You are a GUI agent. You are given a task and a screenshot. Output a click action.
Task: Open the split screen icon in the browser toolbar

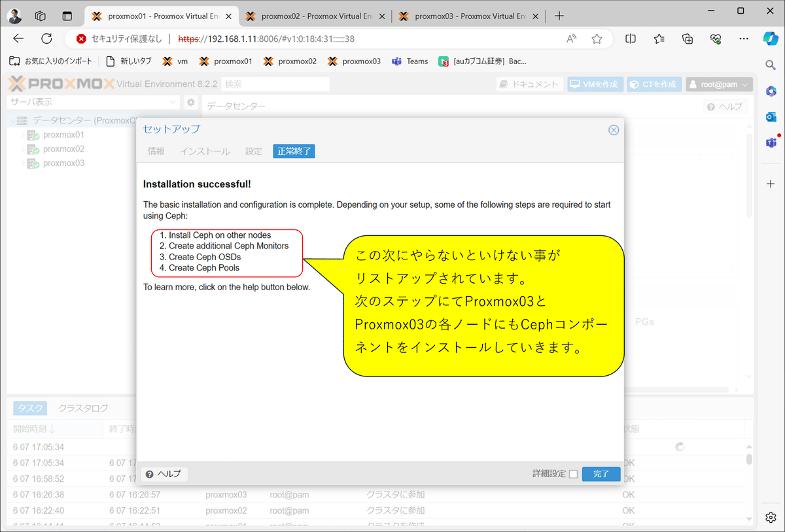[x=631, y=39]
